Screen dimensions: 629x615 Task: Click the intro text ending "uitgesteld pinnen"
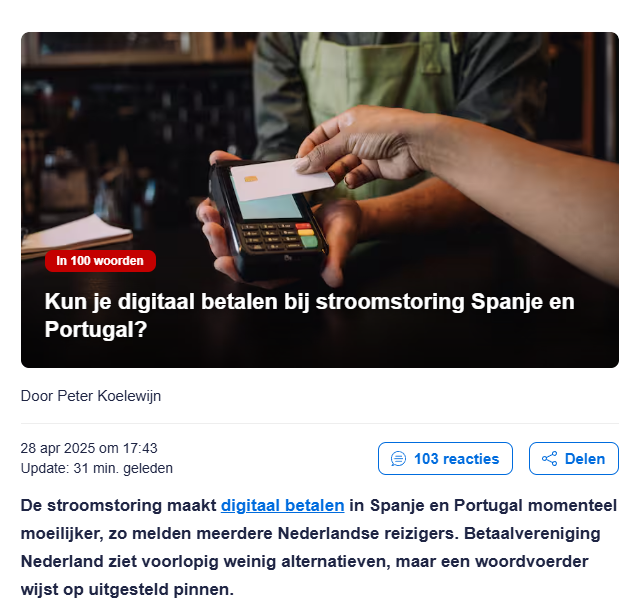pyautogui.click(x=128, y=590)
